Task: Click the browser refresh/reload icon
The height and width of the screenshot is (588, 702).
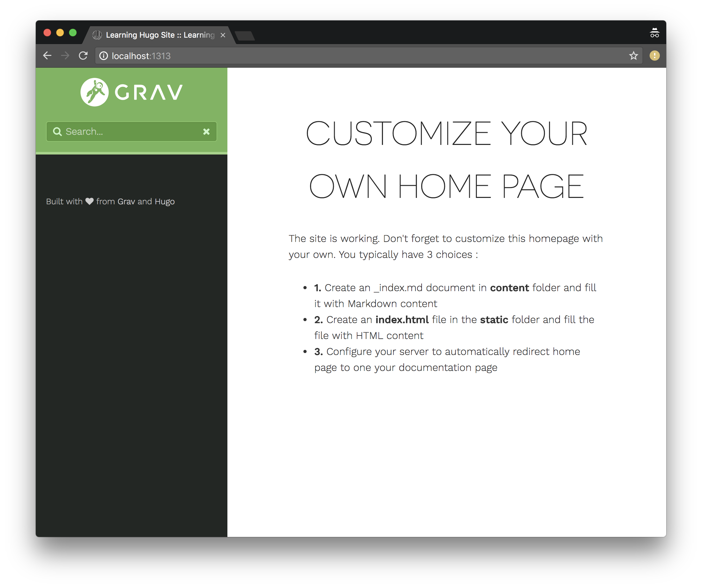Action: tap(83, 56)
